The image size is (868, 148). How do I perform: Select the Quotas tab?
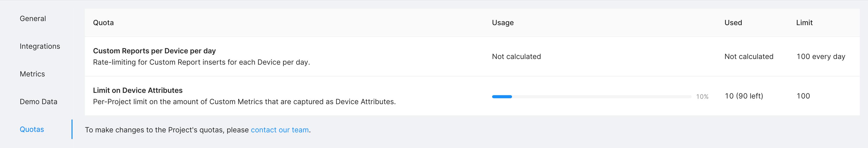tap(32, 129)
